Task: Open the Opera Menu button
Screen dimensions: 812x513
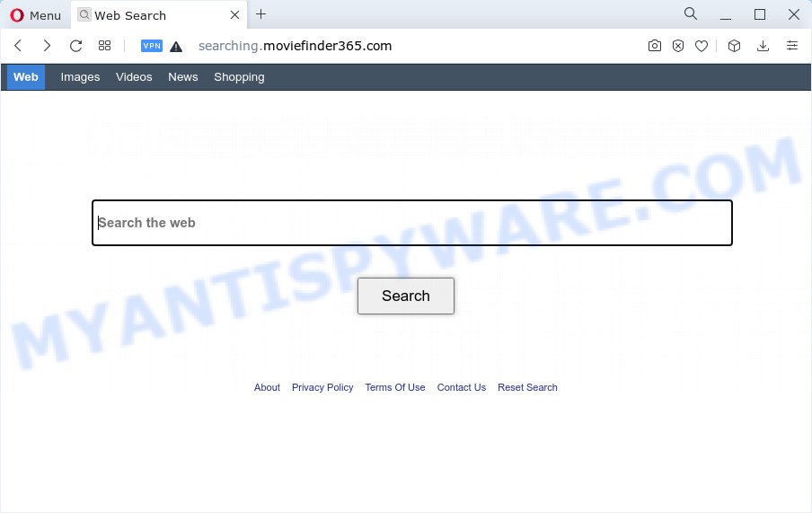Action: pos(35,15)
